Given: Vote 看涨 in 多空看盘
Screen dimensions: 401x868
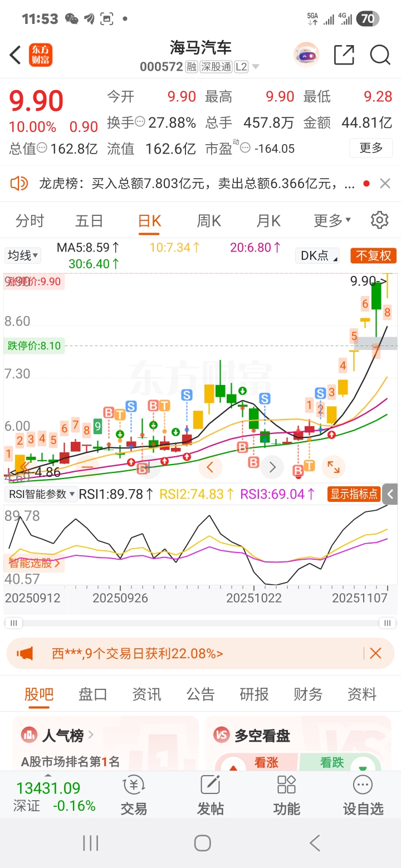Looking at the screenshot, I should click(x=257, y=763).
